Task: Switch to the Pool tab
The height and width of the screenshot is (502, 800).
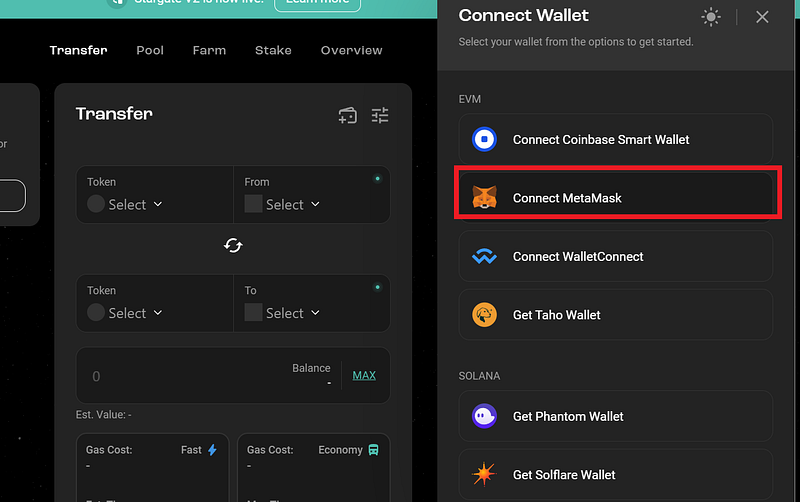Action: click(x=149, y=50)
